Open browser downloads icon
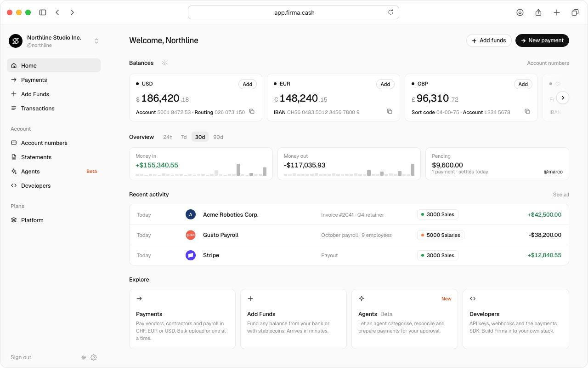 [520, 12]
